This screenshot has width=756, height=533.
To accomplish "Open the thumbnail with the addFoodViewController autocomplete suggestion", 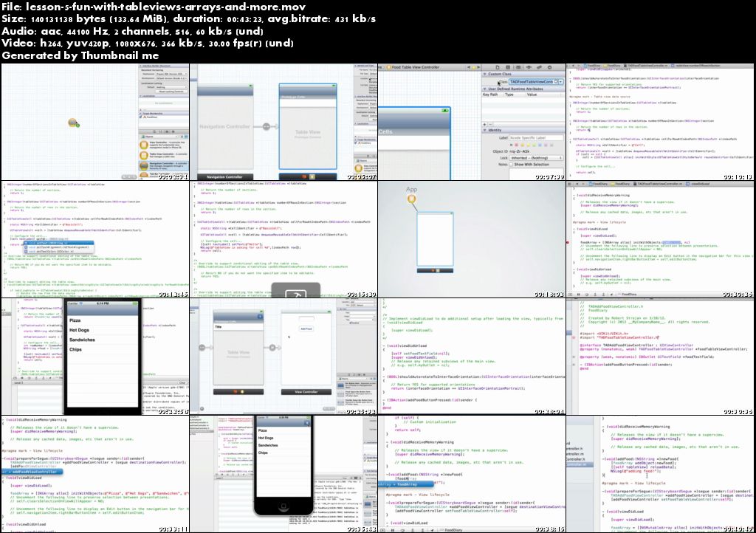I will coord(95,474).
